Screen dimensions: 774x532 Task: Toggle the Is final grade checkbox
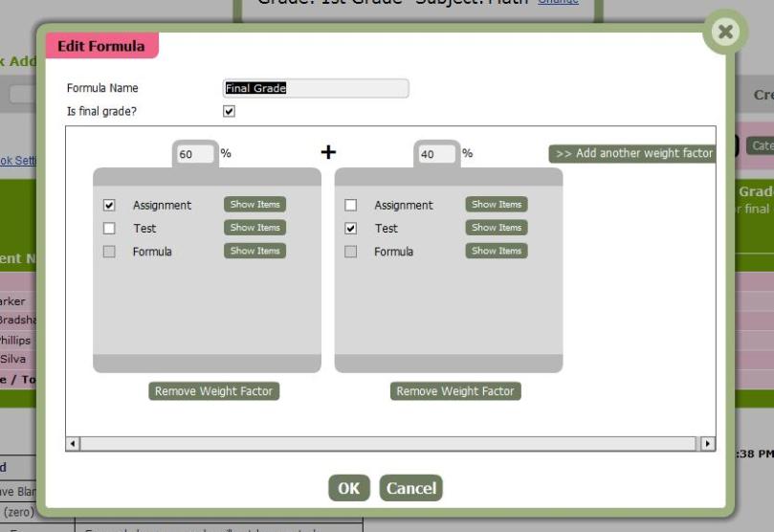point(229,111)
